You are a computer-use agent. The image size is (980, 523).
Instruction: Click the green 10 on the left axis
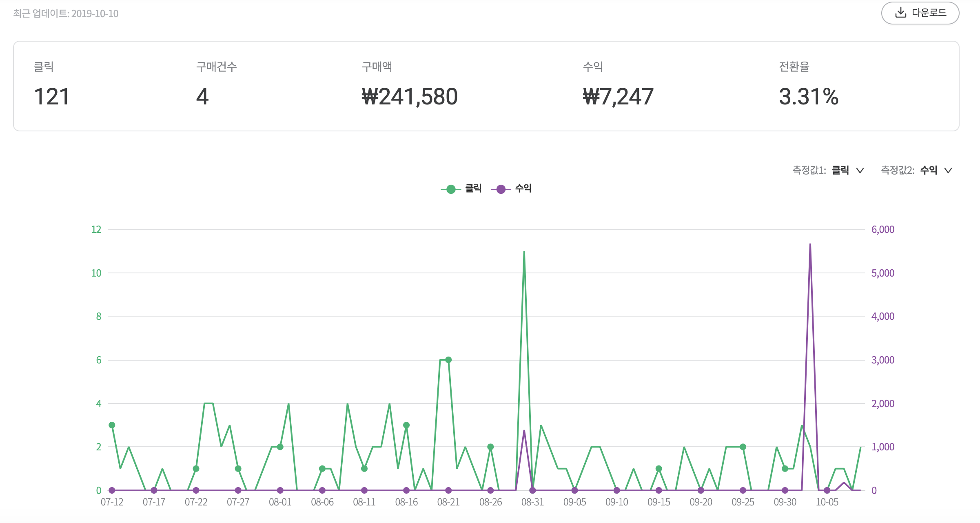point(96,273)
